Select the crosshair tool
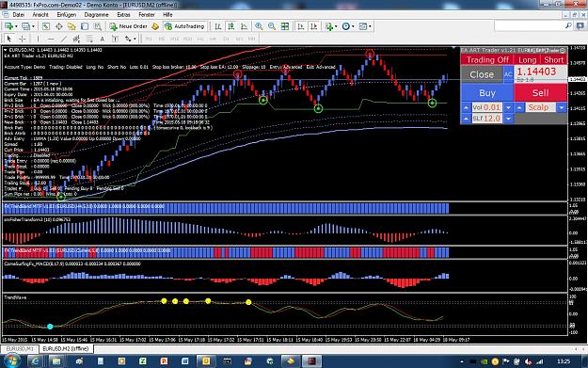 click(23, 39)
